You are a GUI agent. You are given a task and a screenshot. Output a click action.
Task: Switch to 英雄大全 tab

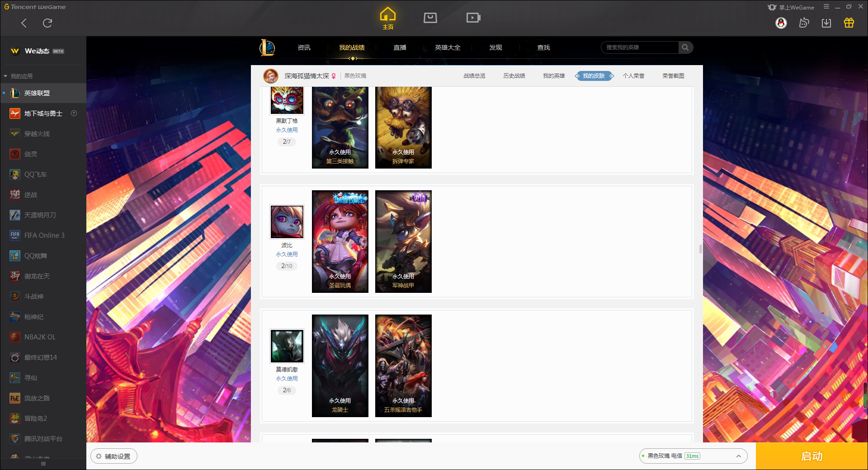(448, 47)
